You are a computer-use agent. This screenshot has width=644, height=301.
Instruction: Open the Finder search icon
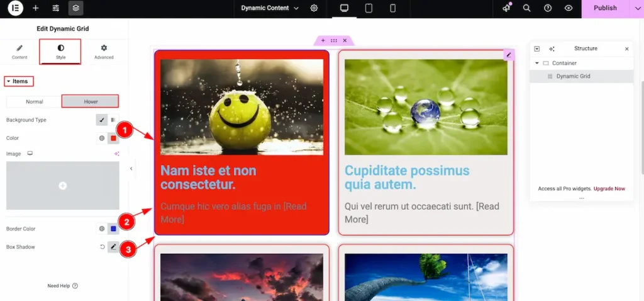click(x=527, y=8)
